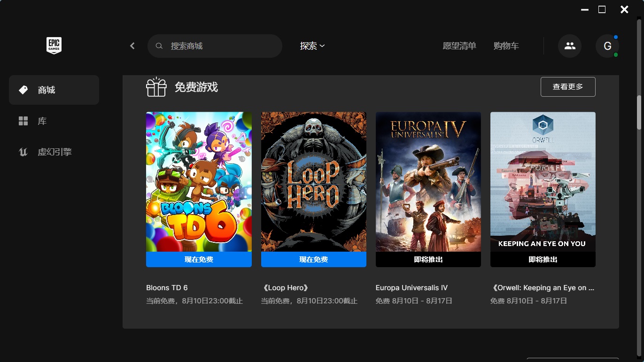The width and height of the screenshot is (644, 362).
Task: Open the 愿望清单 wishlist
Action: pyautogui.click(x=459, y=46)
